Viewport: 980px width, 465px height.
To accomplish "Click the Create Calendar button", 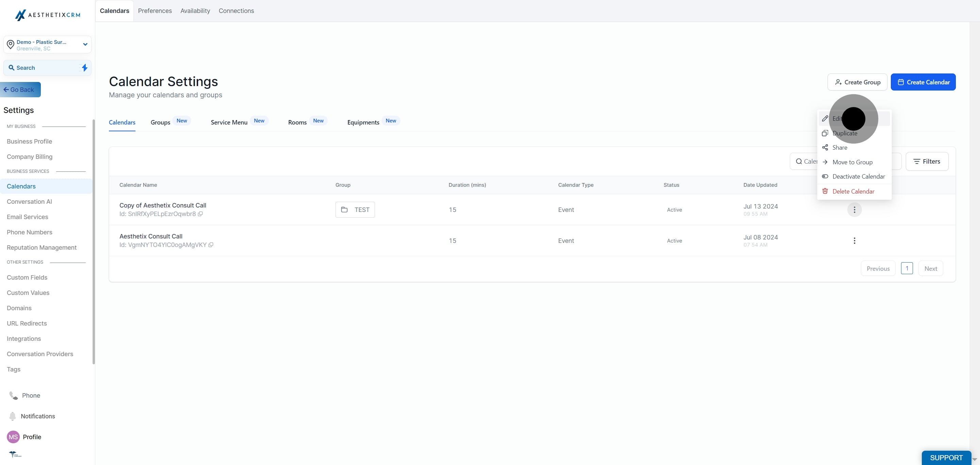I will (x=923, y=82).
